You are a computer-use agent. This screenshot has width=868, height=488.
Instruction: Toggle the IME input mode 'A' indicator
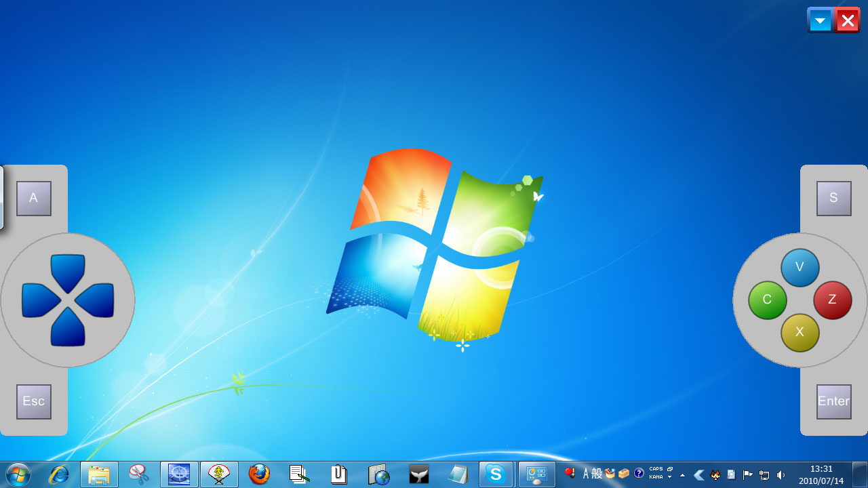pyautogui.click(x=586, y=474)
